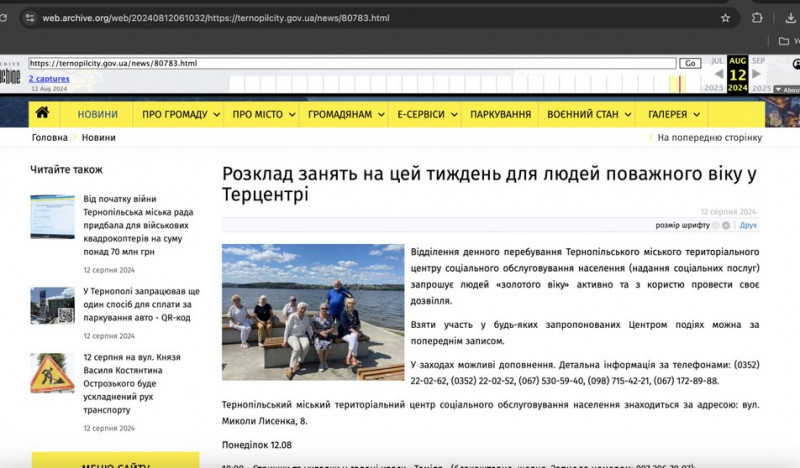800x468 pixels.
Task: Open the bookmarks folder icon
Action: [784, 41]
